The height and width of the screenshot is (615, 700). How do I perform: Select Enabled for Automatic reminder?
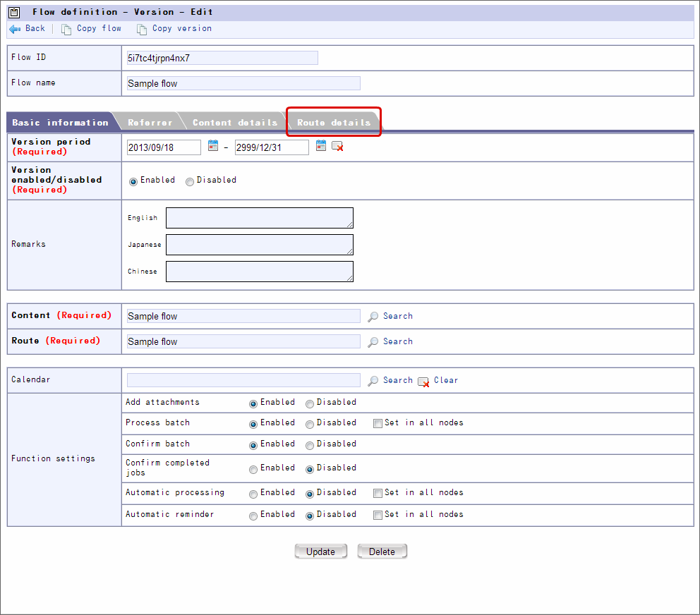pyautogui.click(x=253, y=516)
